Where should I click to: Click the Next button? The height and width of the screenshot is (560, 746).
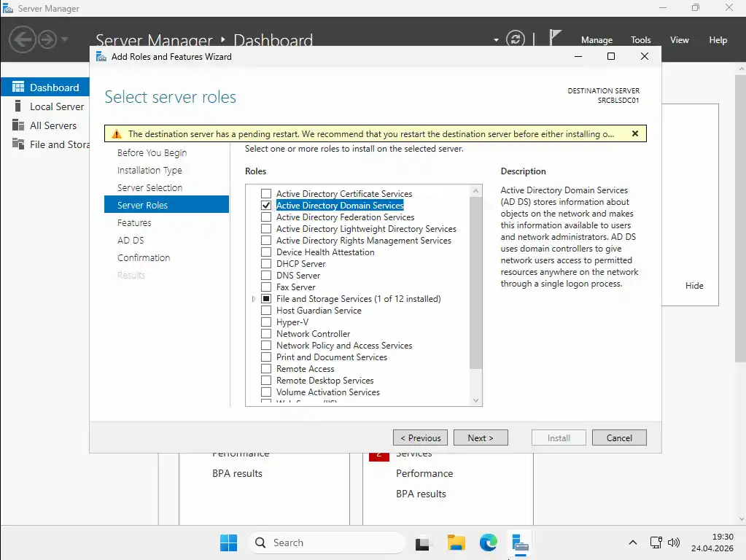click(x=481, y=437)
